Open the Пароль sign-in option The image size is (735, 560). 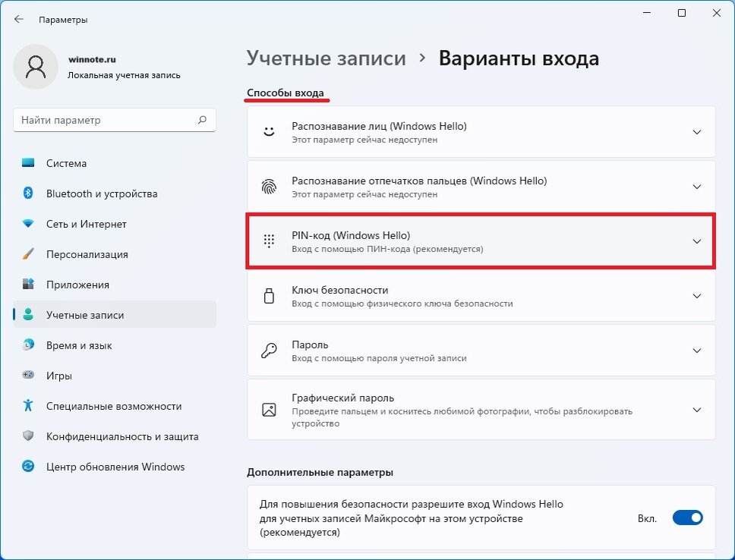point(481,351)
